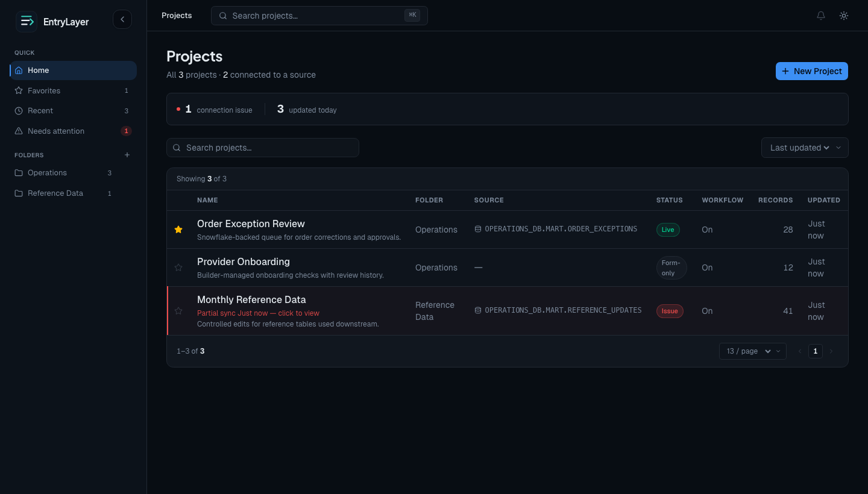Image resolution: width=868 pixels, height=494 pixels.
Task: Click the ⌘K shortcut badge
Action: tap(412, 15)
